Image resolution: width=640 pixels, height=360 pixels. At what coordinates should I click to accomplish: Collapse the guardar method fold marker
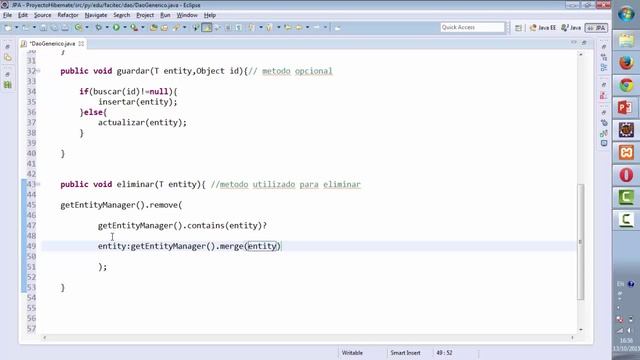coord(38,71)
